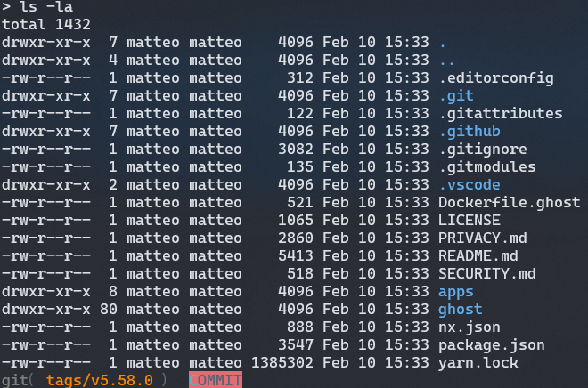Click the .gitattributes file name
588x388 pixels.
point(500,114)
